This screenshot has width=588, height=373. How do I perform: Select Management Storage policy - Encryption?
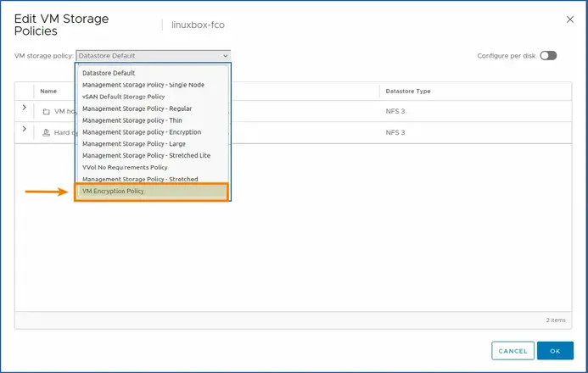coord(142,132)
